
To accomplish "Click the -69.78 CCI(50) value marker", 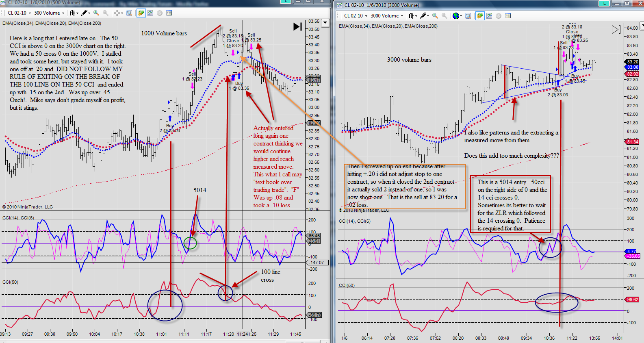I will click(x=315, y=315).
